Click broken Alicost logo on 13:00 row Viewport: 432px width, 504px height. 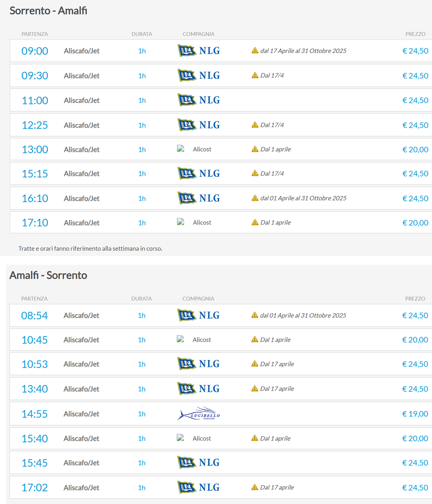pyautogui.click(x=181, y=149)
